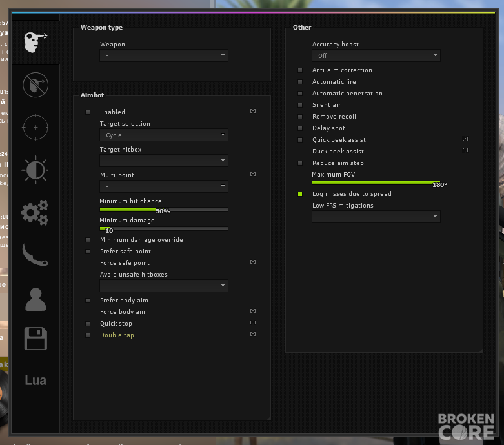Open the Players tab (person icon)

click(x=35, y=299)
